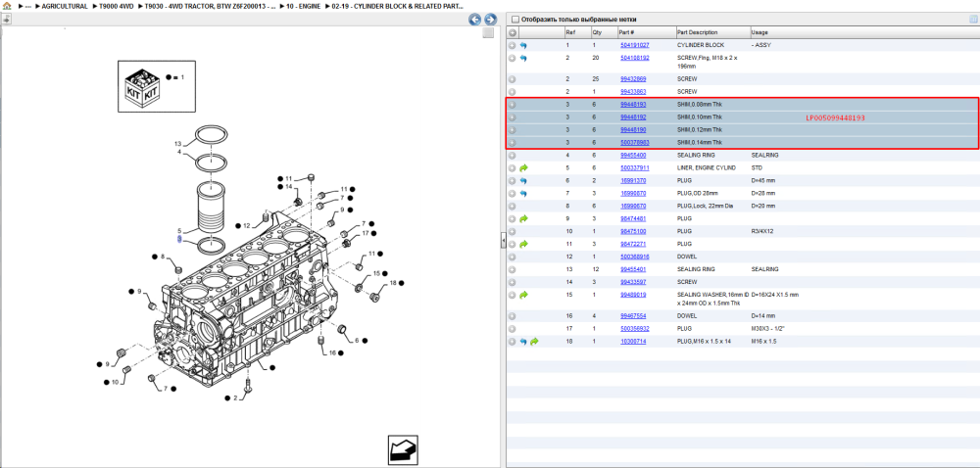Click callout 13 on the diagram
The width and height of the screenshot is (980, 468).
coord(177,144)
